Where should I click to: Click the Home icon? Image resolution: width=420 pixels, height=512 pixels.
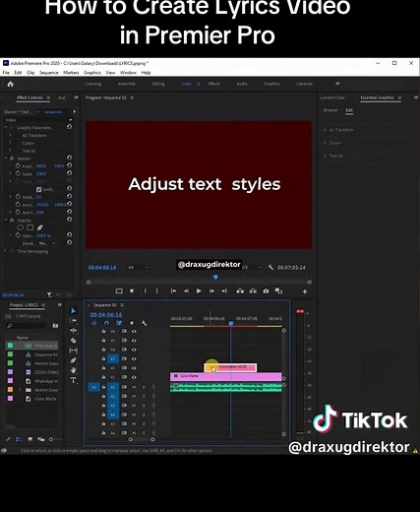coord(10,84)
